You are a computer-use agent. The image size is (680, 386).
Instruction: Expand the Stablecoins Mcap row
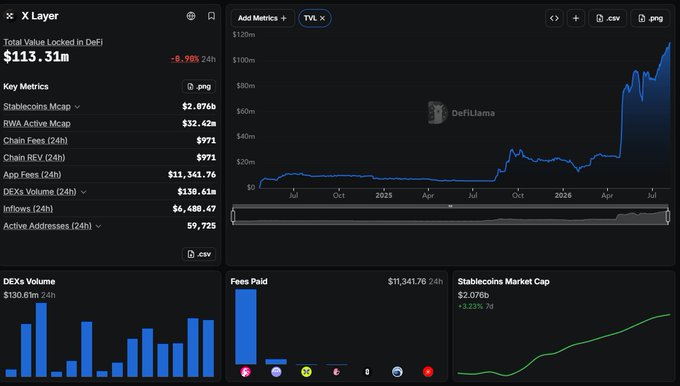77,107
